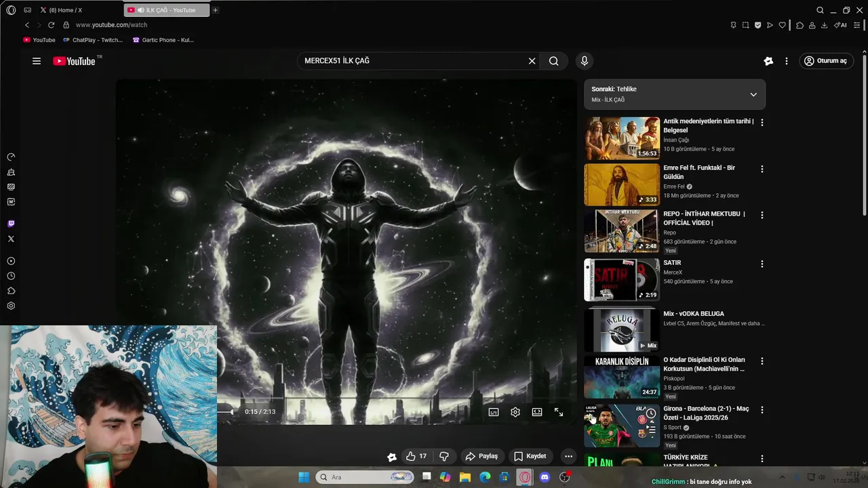
Task: Open the SATIR video by MerceX
Action: tap(622, 280)
